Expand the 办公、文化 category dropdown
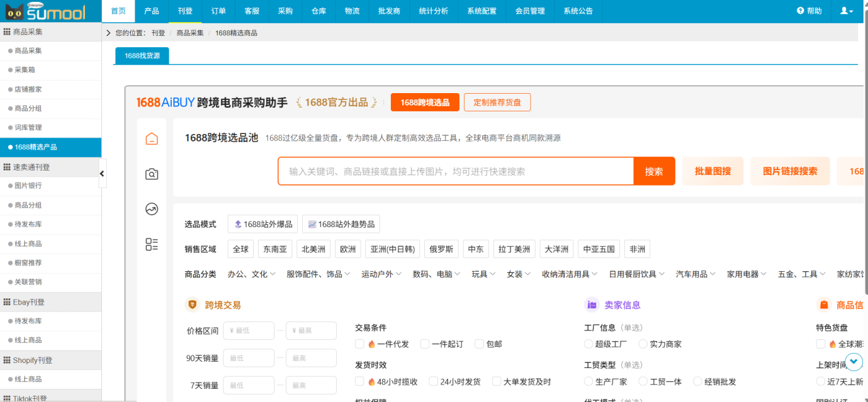Image resolution: width=868 pixels, height=402 pixels. 251,273
